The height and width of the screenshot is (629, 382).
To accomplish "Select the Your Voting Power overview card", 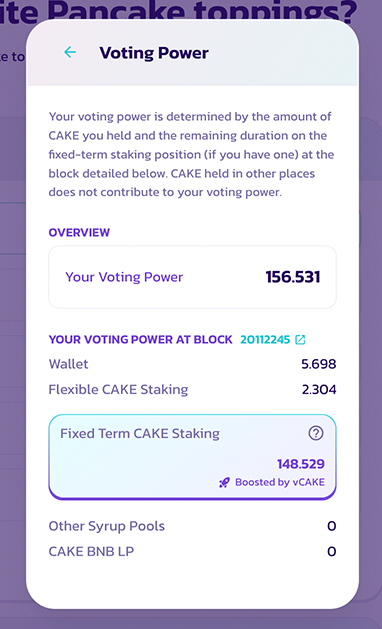I will tap(193, 277).
